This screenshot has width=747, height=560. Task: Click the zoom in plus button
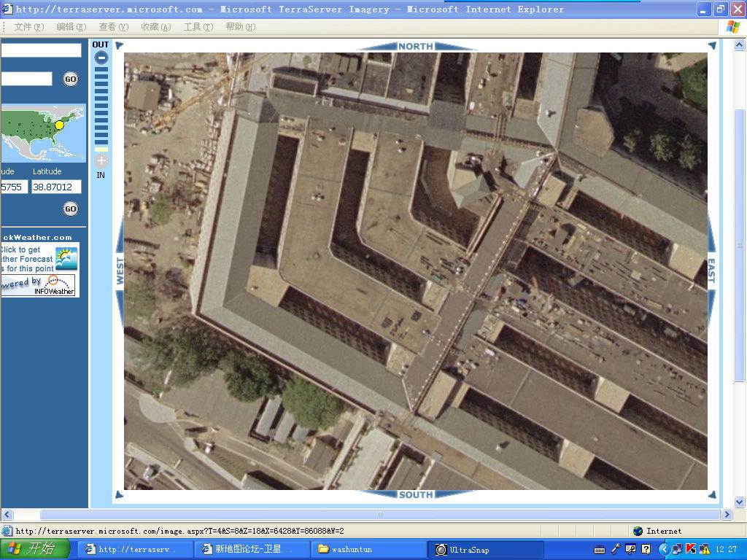tap(101, 160)
